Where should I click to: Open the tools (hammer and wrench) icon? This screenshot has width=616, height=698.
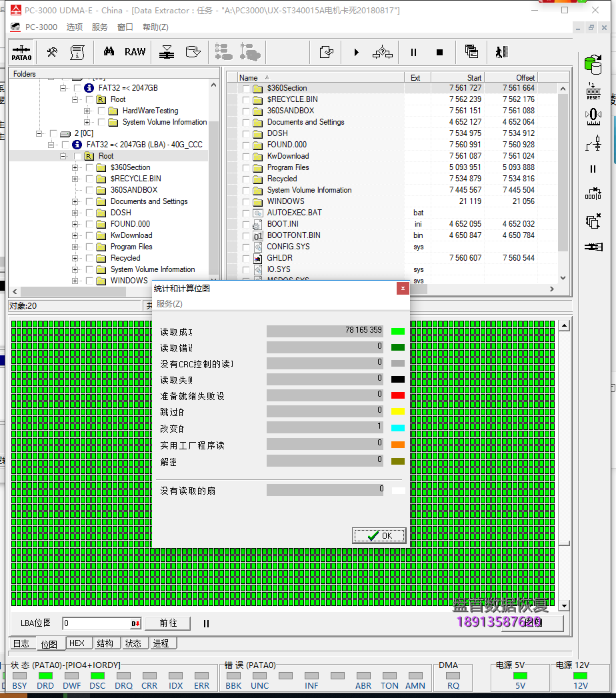[52, 52]
